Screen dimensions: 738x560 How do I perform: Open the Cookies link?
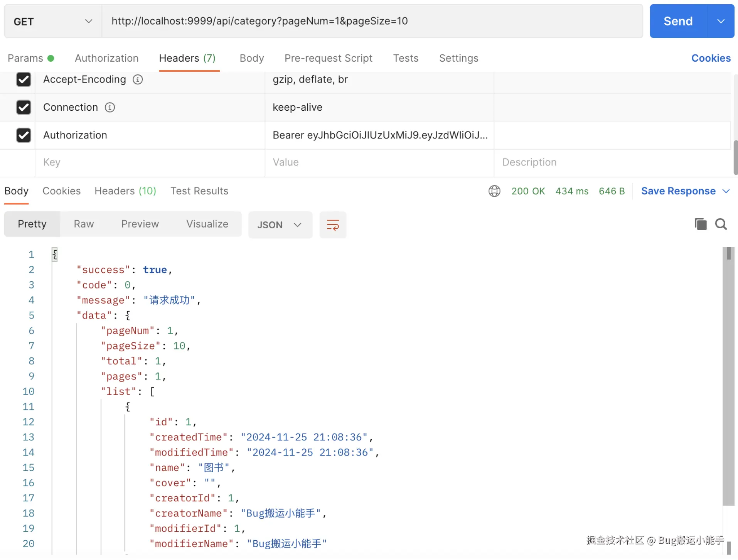coord(711,58)
